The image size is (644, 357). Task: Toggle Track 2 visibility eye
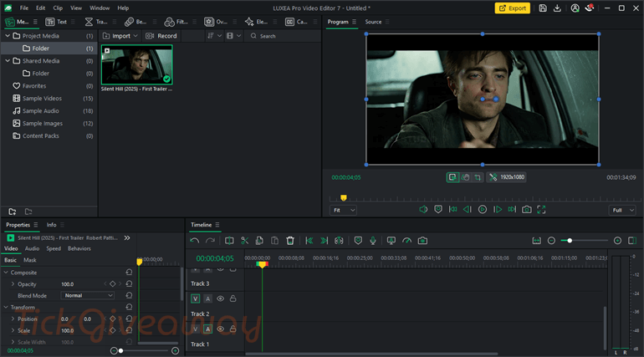[221, 298]
